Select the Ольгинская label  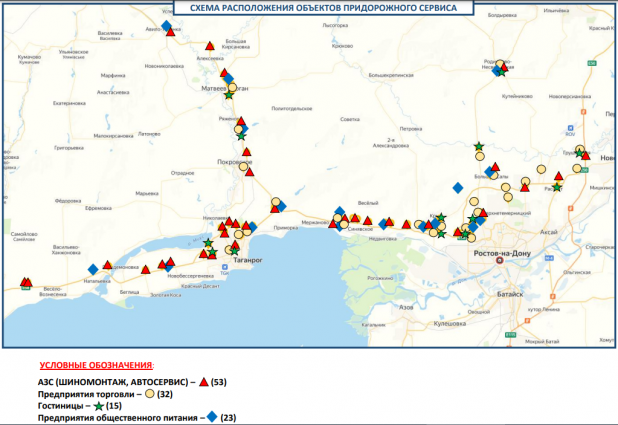(577, 272)
